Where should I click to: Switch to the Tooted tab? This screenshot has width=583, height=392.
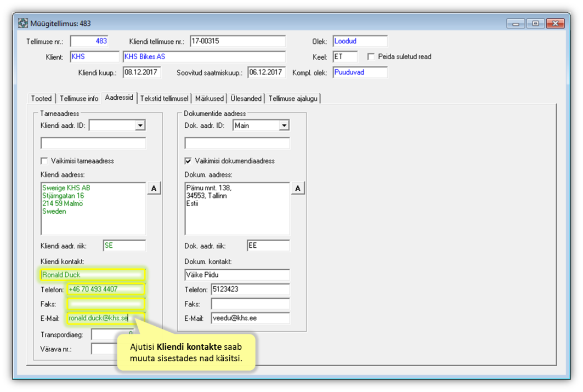point(41,99)
